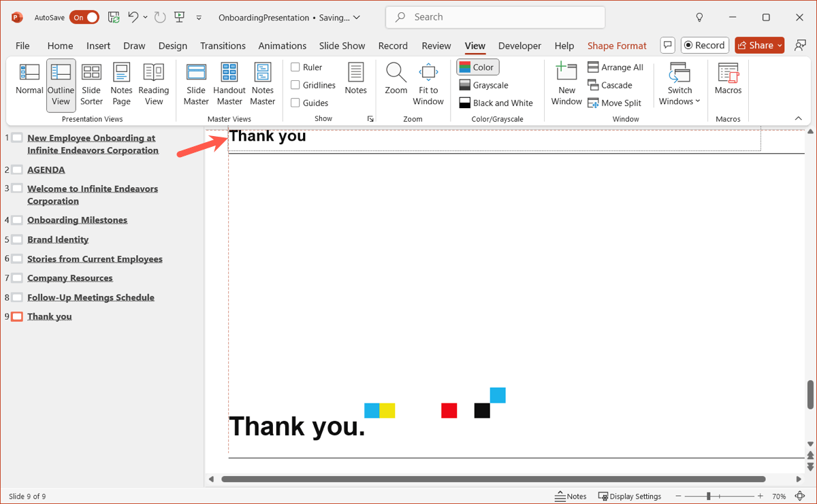817x504 pixels.
Task: Open the Insert tab
Action: (x=98, y=46)
